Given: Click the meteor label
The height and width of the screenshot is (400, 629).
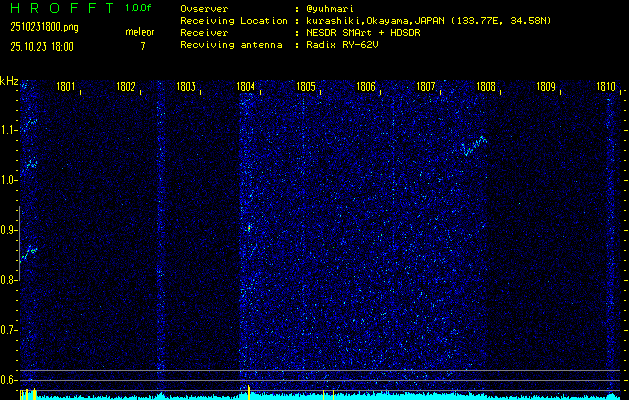Looking at the screenshot, I should [140, 32].
